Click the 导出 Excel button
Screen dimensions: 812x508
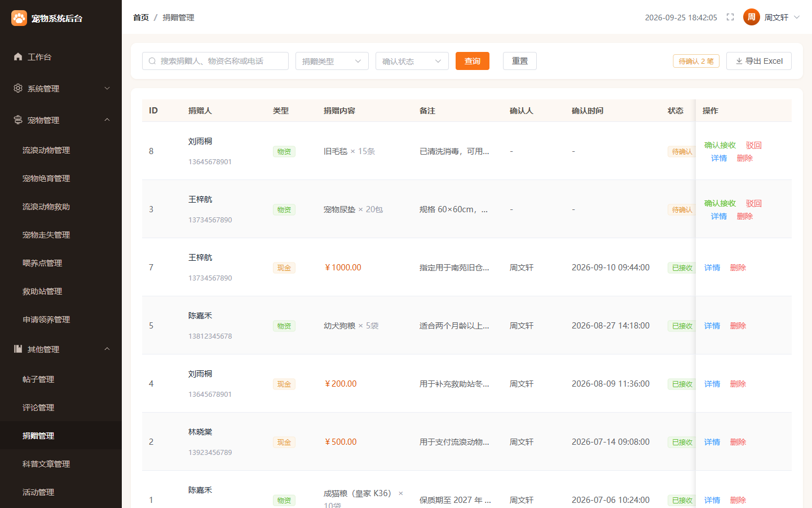[x=759, y=61]
